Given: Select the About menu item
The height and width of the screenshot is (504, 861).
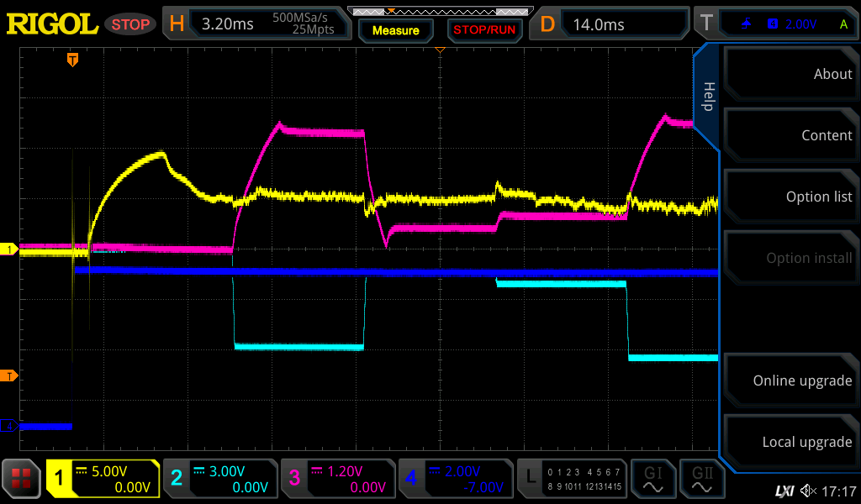Looking at the screenshot, I should coord(790,74).
